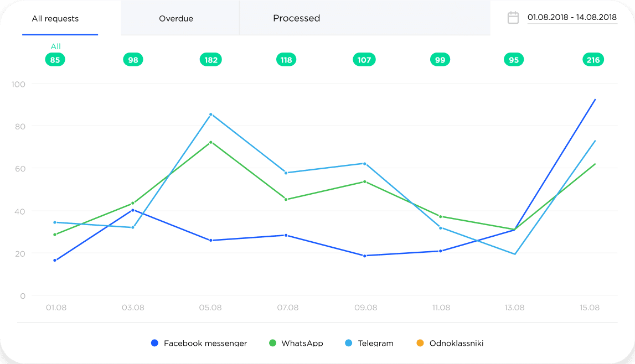Viewport: 635px width, 364px height.
Task: Click Telegram's peak data point on 05.08
Action: coord(210,114)
